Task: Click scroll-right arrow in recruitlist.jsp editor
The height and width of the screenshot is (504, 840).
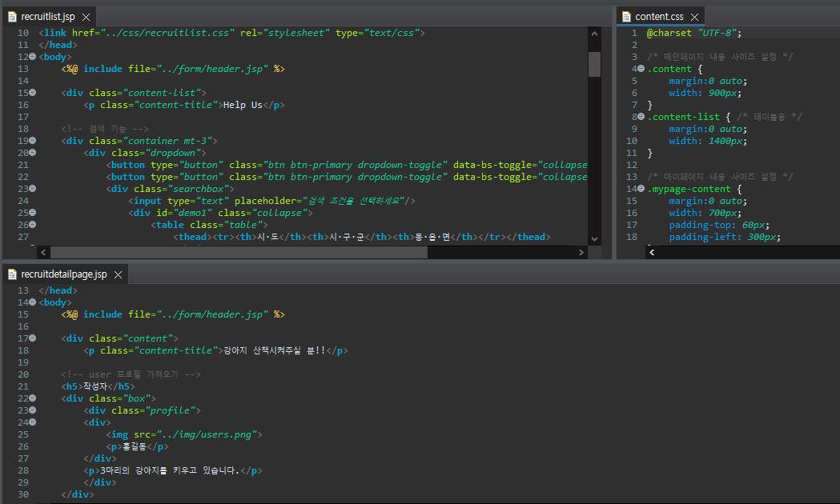Action: (581, 252)
